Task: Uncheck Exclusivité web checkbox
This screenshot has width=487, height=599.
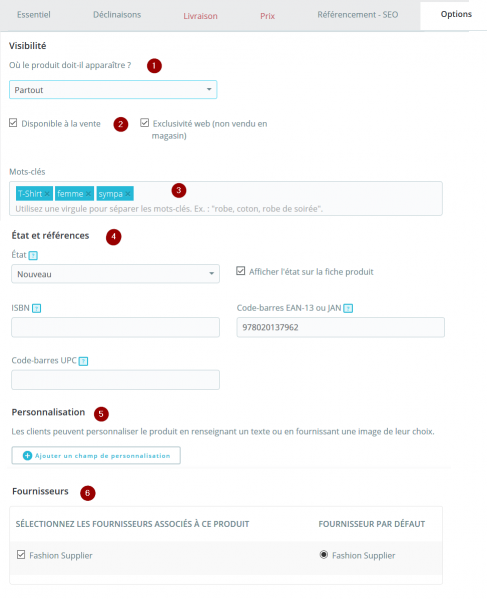Action: 144,123
